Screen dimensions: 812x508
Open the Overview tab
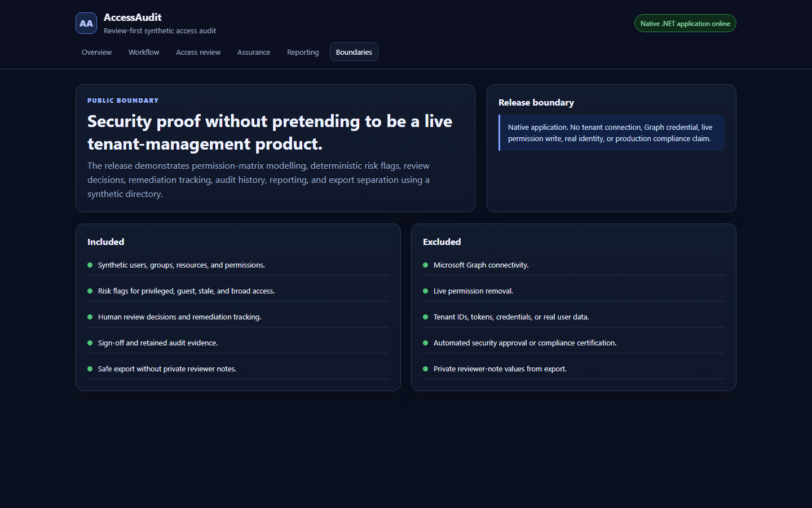(x=96, y=52)
